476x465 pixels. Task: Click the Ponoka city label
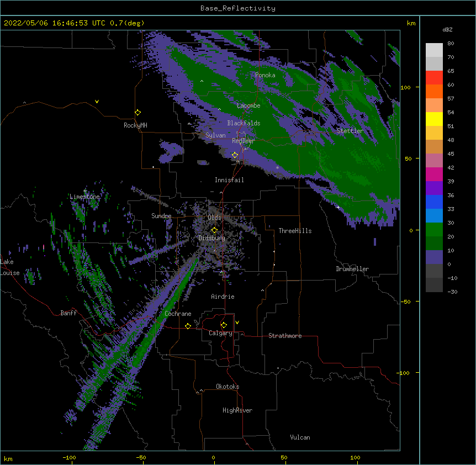tap(265, 75)
